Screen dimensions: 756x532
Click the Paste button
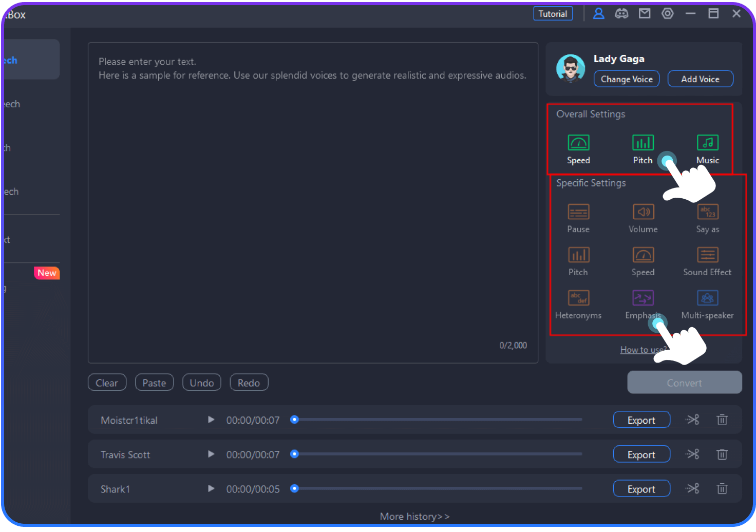point(154,383)
